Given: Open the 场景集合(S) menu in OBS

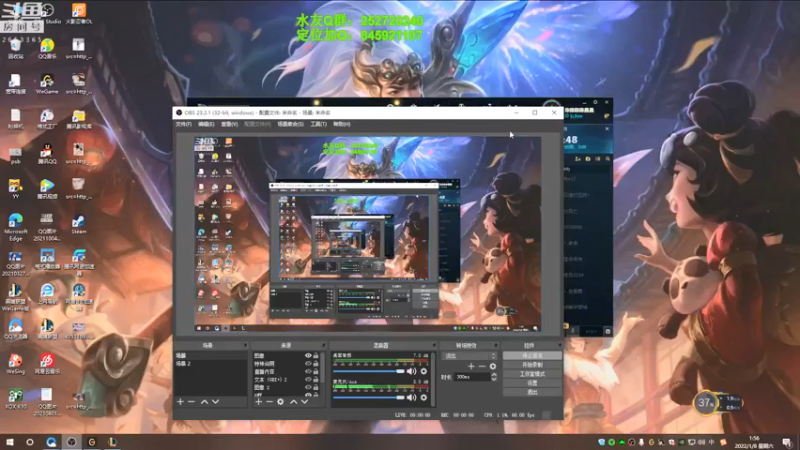Looking at the screenshot, I should click(x=290, y=124).
